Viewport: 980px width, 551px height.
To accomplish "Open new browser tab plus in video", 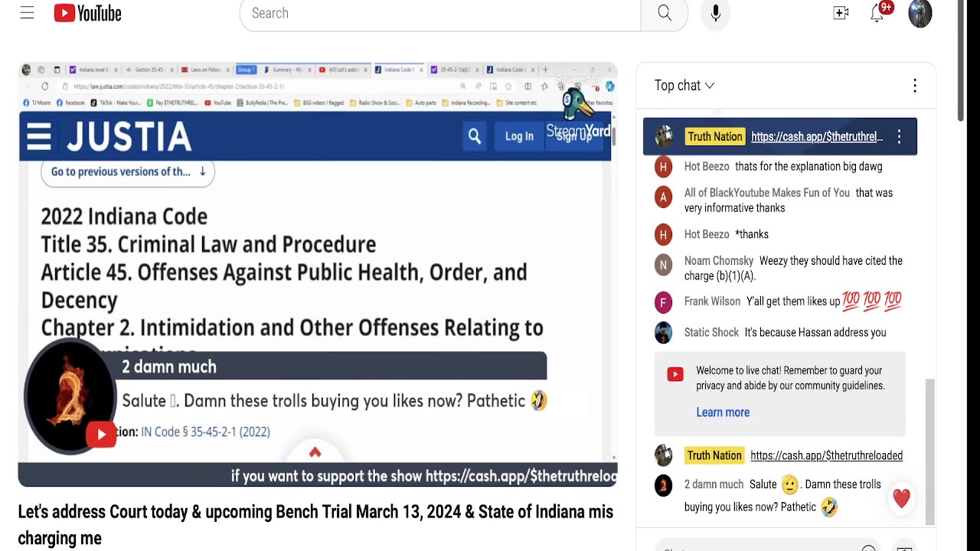I will tap(544, 70).
